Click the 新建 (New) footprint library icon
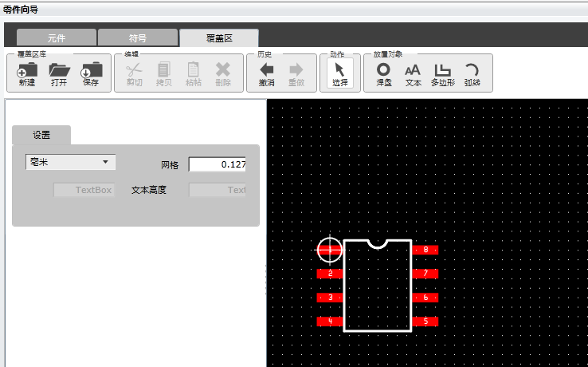This screenshot has width=588, height=367. [27, 74]
